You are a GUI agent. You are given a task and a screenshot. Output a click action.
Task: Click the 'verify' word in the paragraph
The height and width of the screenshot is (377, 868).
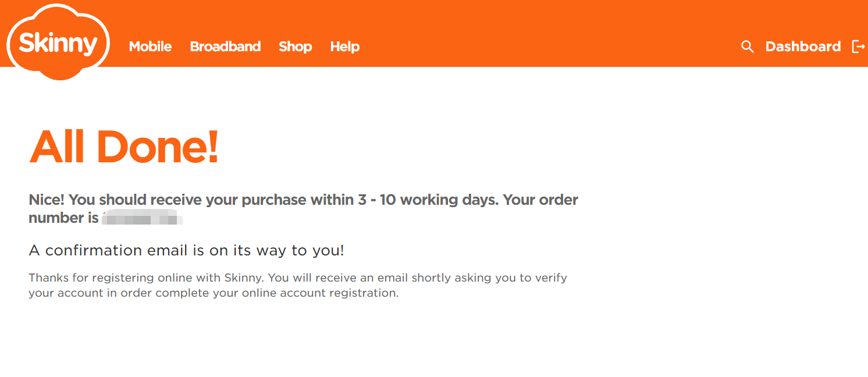552,278
